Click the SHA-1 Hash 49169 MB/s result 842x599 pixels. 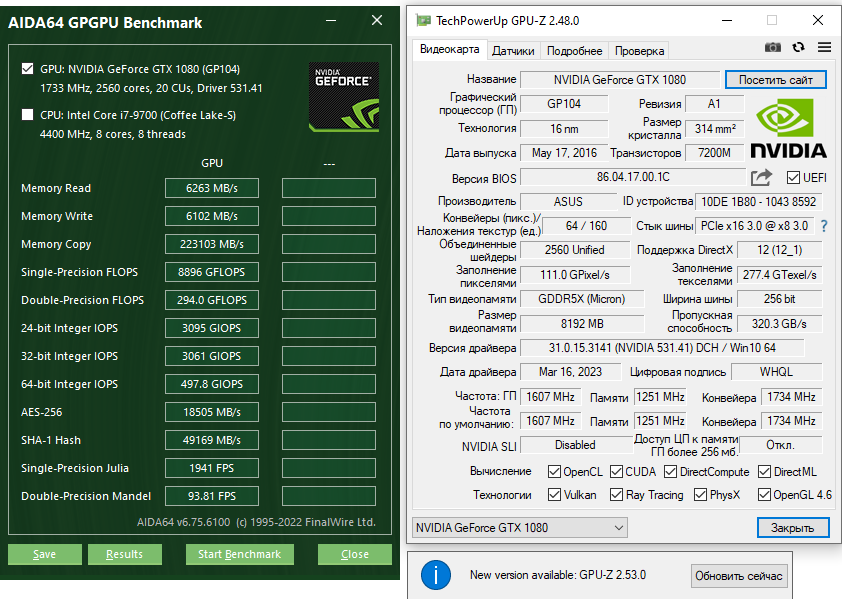[x=212, y=440]
